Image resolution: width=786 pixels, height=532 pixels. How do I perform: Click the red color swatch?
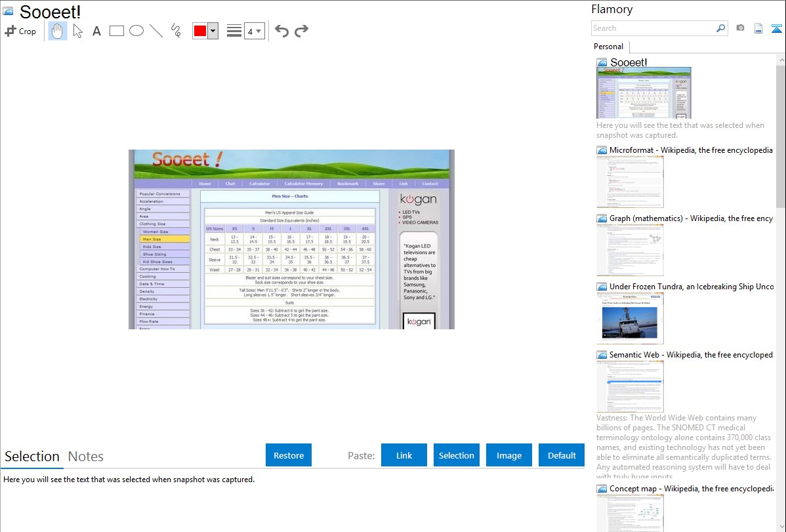[x=200, y=31]
